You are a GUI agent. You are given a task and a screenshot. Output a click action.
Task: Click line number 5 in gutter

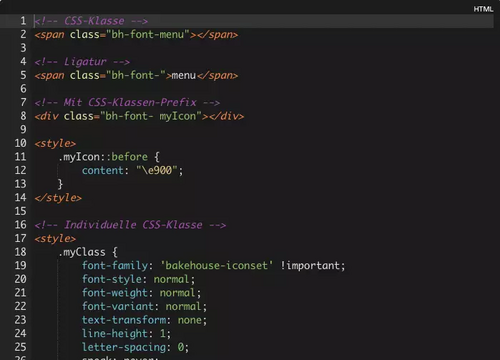(x=23, y=75)
